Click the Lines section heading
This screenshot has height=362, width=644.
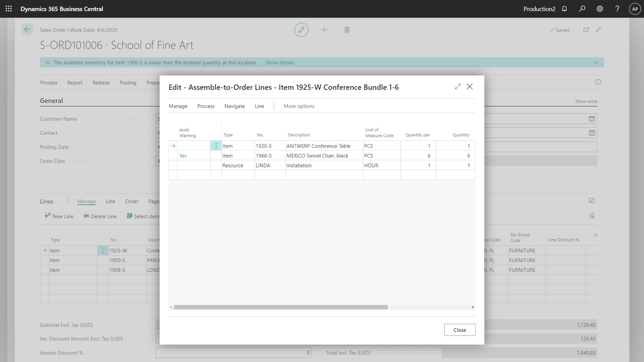tap(47, 202)
